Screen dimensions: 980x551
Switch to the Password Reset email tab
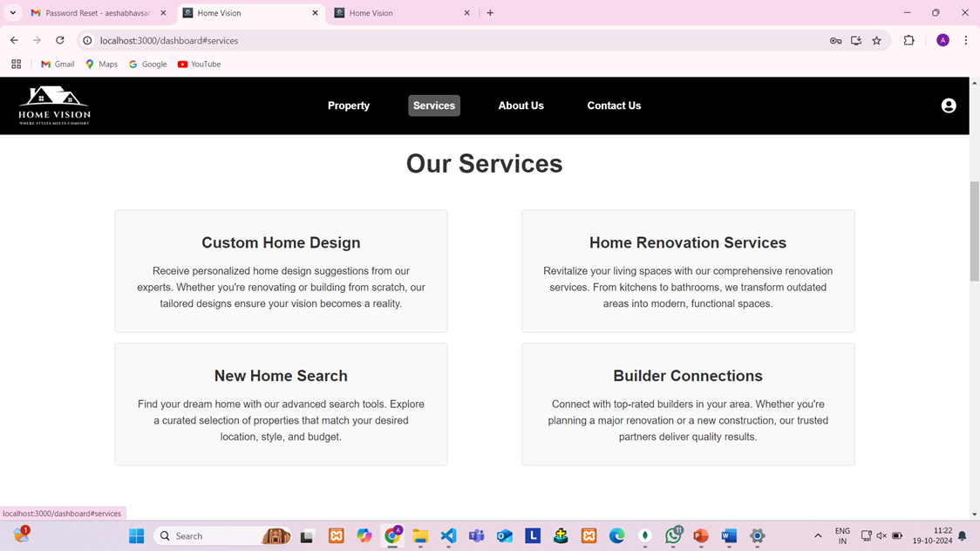(96, 12)
